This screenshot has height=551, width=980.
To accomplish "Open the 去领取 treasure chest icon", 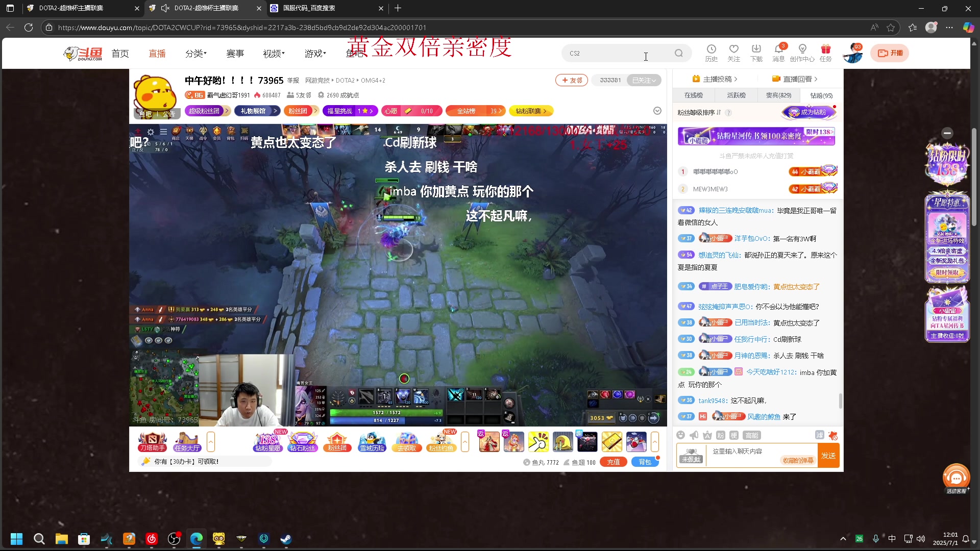I will 407,441.
